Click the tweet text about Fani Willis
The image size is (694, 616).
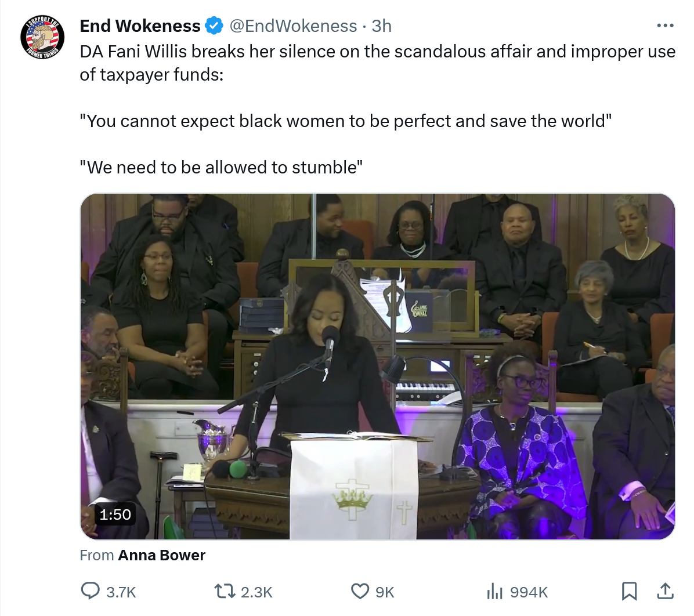pos(378,109)
